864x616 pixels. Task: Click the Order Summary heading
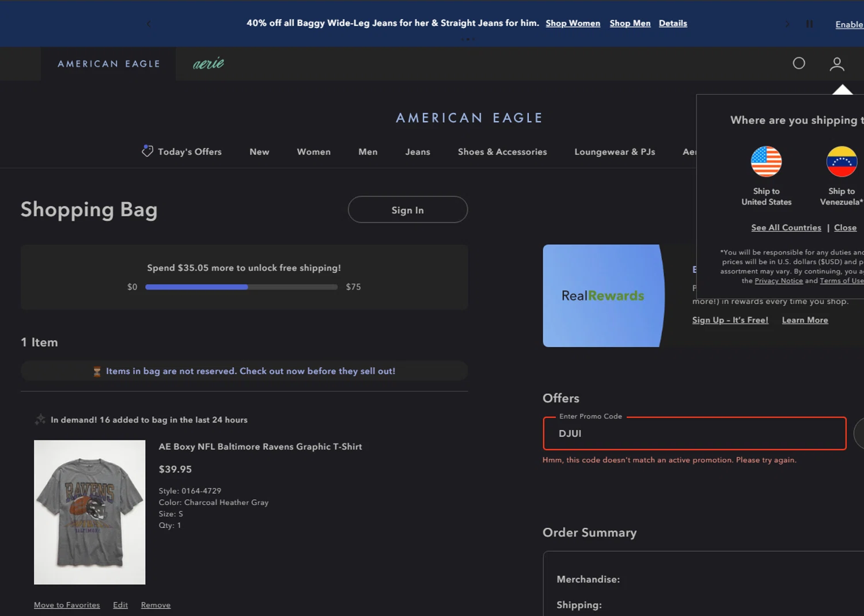(x=589, y=533)
